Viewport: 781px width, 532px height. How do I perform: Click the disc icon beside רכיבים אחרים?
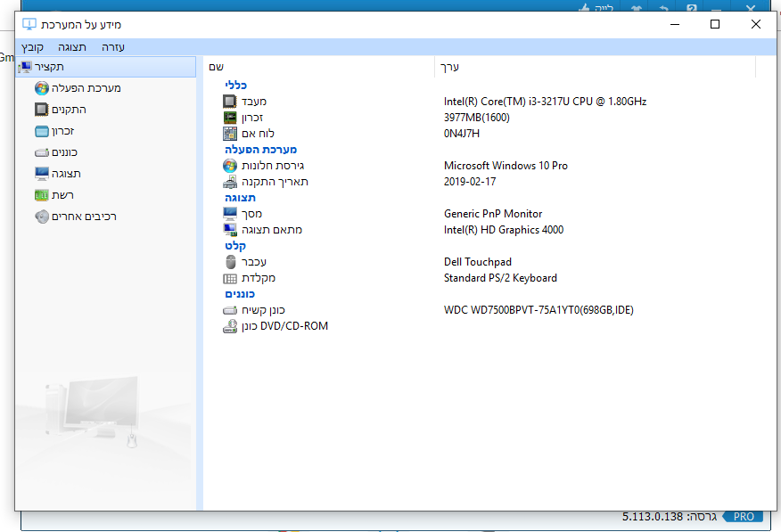tap(42, 217)
